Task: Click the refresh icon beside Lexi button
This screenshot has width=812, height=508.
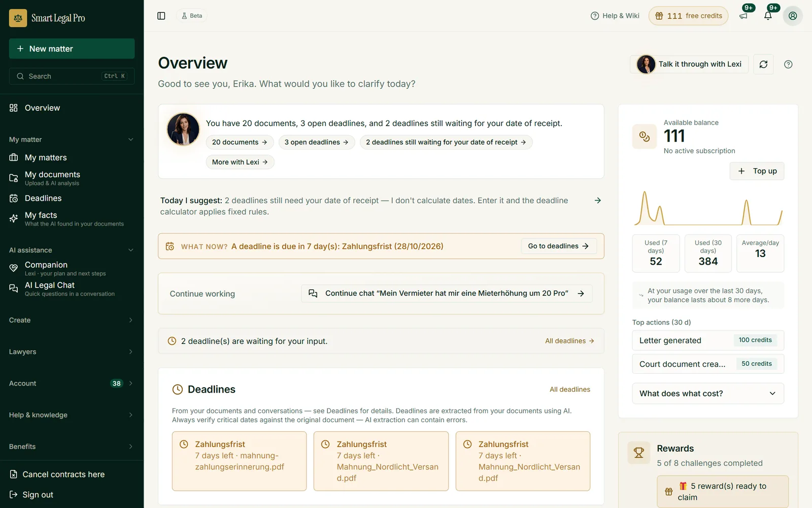Action: [x=763, y=65]
